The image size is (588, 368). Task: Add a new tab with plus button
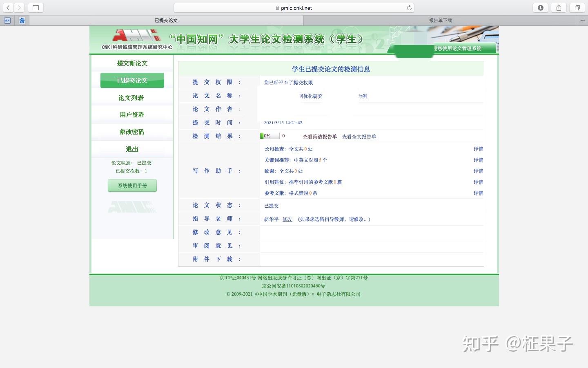[x=583, y=20]
